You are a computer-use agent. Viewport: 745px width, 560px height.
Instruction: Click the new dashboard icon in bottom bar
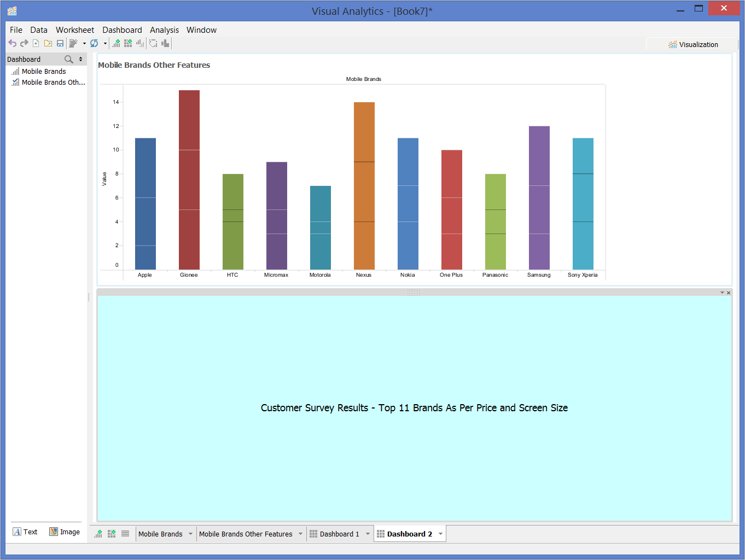(112, 534)
